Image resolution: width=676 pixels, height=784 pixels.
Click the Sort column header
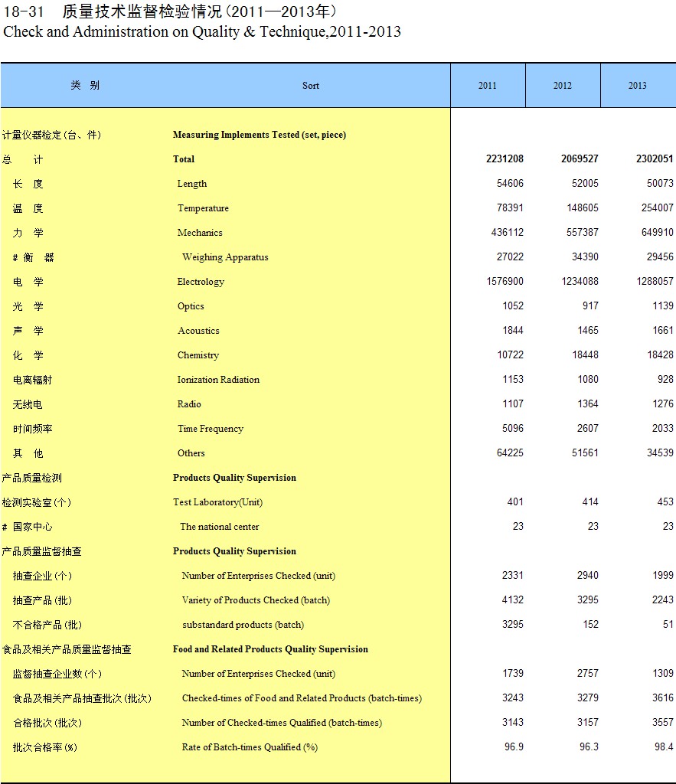click(x=310, y=86)
